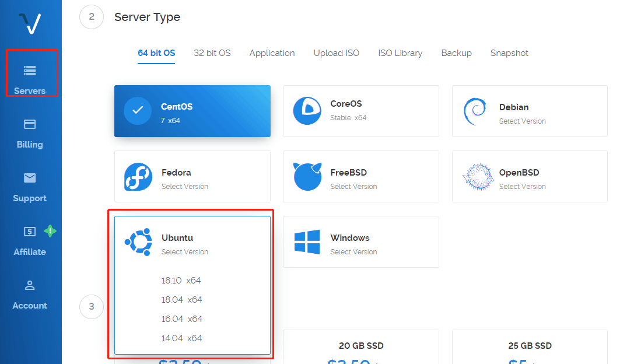This screenshot has width=627, height=364.
Task: Open the Affiliate sidebar section
Action: coord(30,240)
